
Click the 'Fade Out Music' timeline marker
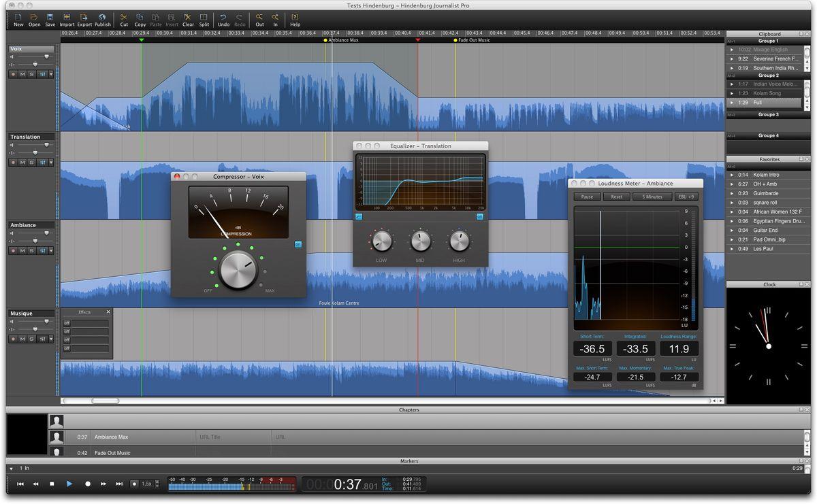click(455, 40)
